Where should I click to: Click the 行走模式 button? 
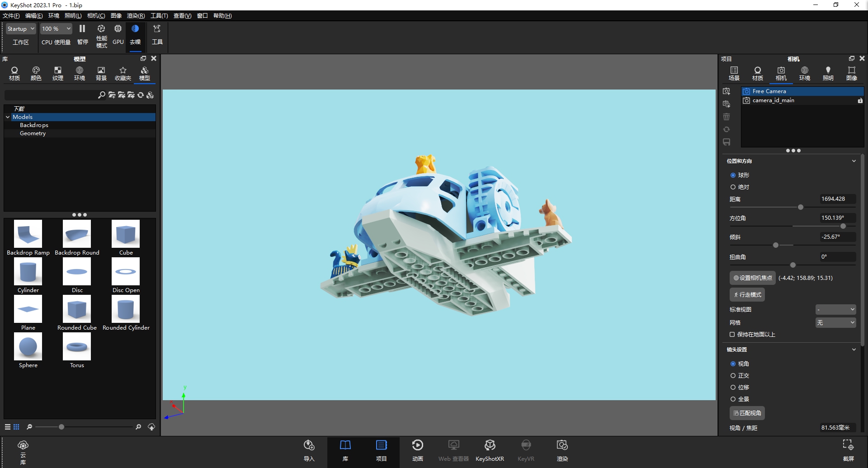(747, 294)
